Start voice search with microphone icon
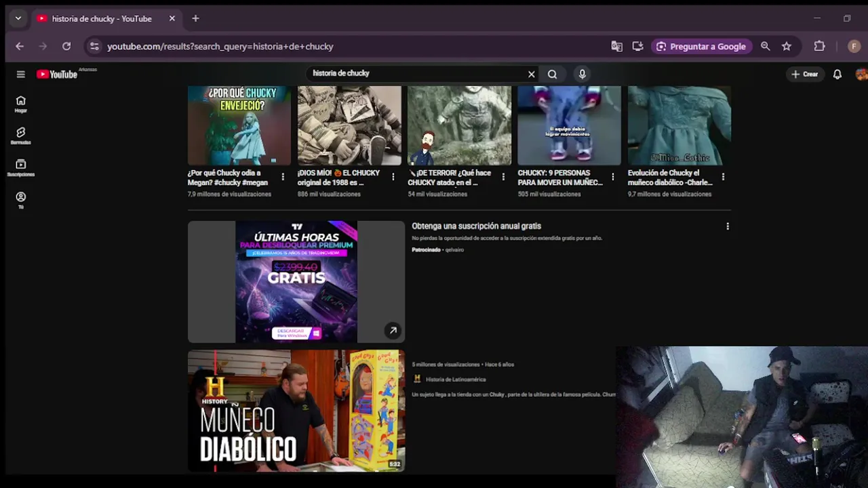Viewport: 868px width, 488px height. pyautogui.click(x=582, y=74)
